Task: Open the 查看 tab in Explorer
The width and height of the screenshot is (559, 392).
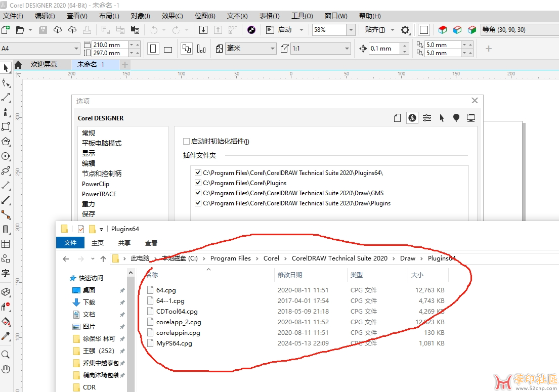Action: (x=151, y=243)
